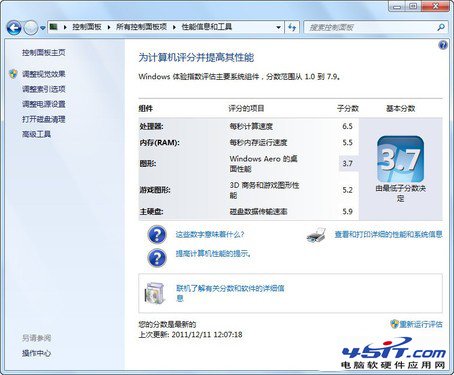Expand the arrow after 所有控制面板项 breadcrumb
The width and height of the screenshot is (454, 375).
tap(174, 27)
